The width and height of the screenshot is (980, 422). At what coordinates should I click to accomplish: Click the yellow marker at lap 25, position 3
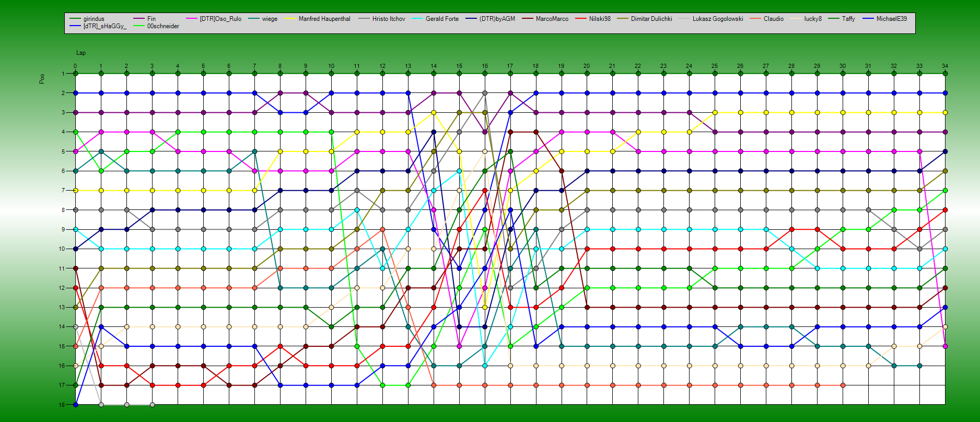[715, 112]
